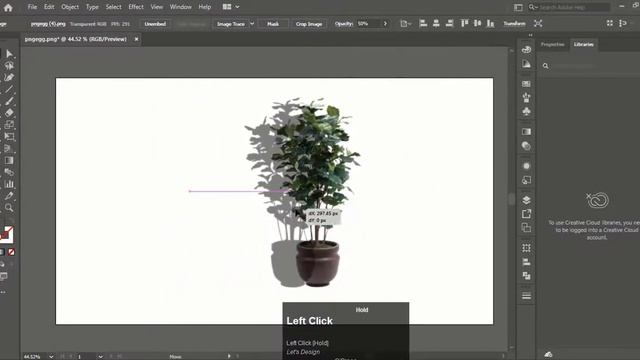Click Horizontal Align Center in control bar
This screenshot has height=360, width=640.
(x=436, y=24)
